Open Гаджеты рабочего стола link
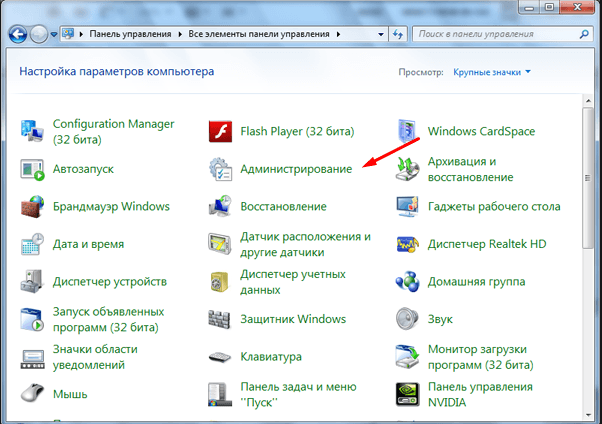The width and height of the screenshot is (602, 424). [x=494, y=207]
